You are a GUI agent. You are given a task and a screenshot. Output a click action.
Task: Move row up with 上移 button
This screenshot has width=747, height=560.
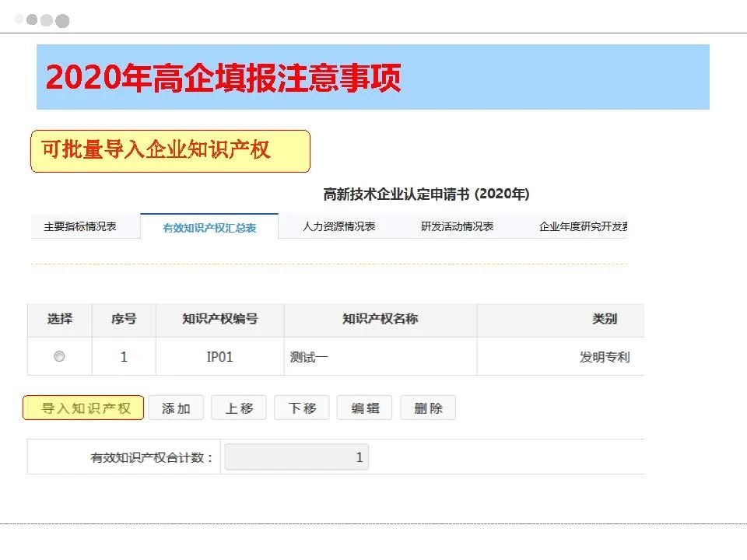pyautogui.click(x=239, y=408)
